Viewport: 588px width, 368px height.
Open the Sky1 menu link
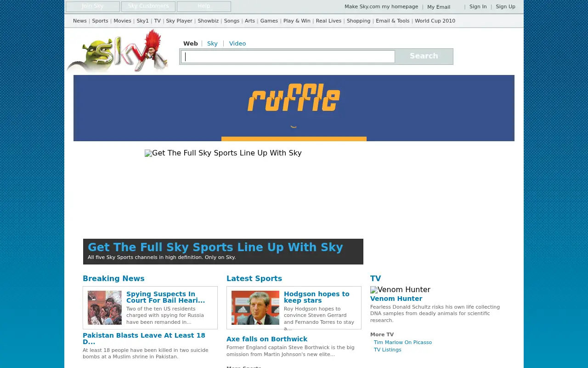(x=143, y=21)
